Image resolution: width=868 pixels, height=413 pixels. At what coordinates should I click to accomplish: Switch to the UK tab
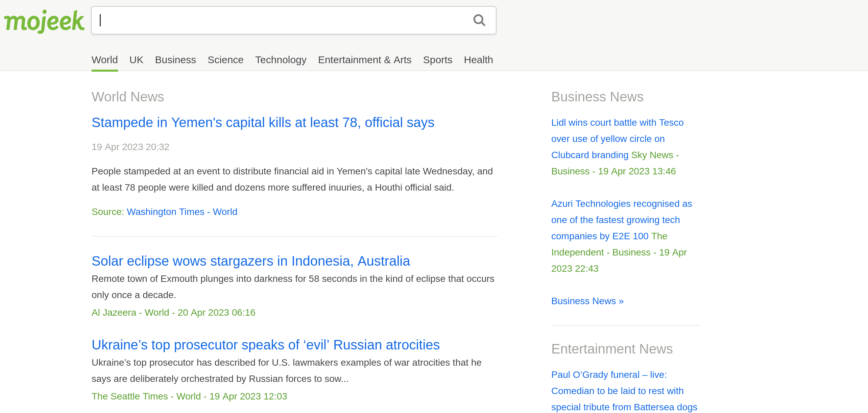136,60
